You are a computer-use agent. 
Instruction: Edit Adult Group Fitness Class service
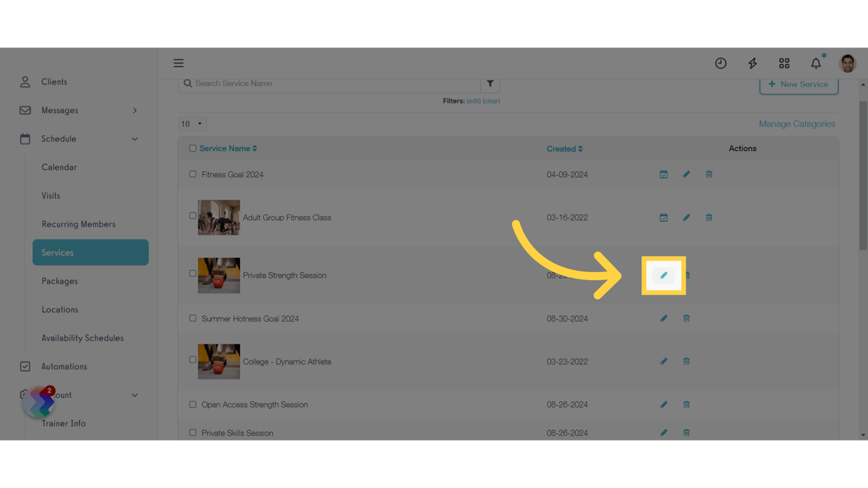coord(686,217)
